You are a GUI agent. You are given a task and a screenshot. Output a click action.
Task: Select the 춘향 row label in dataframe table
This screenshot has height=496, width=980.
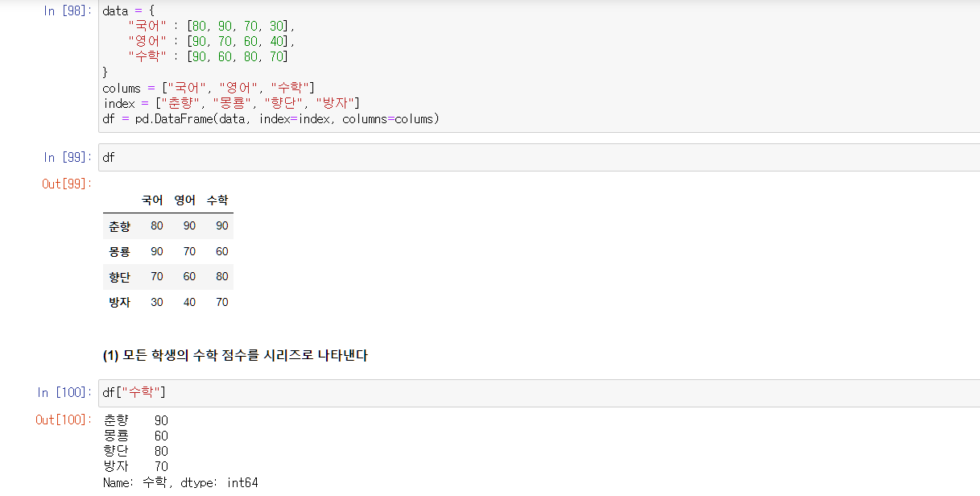[x=119, y=226]
